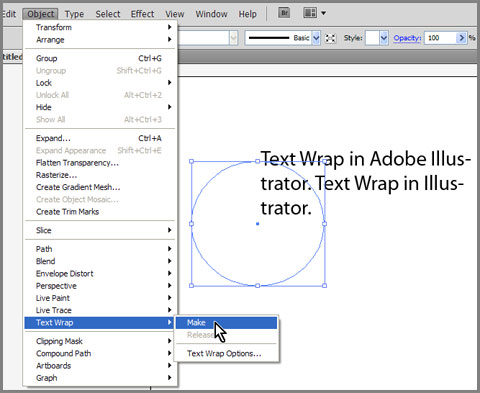Expand the Arrange submenu

[100, 40]
